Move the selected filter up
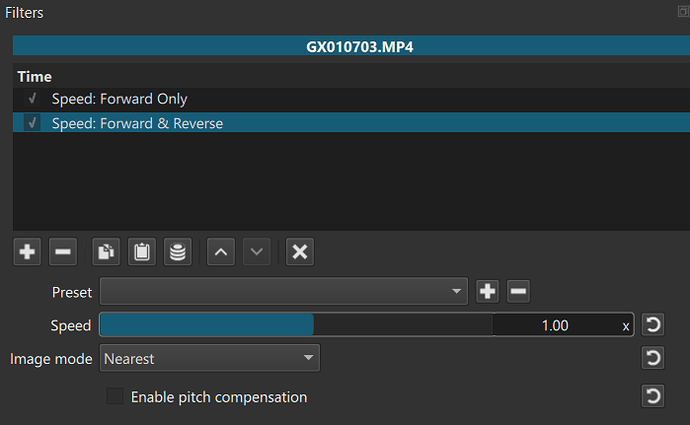The image size is (690, 425). 221,252
